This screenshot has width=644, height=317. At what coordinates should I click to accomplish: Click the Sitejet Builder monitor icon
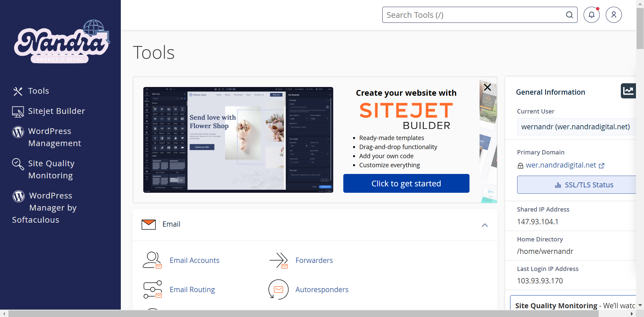[18, 111]
